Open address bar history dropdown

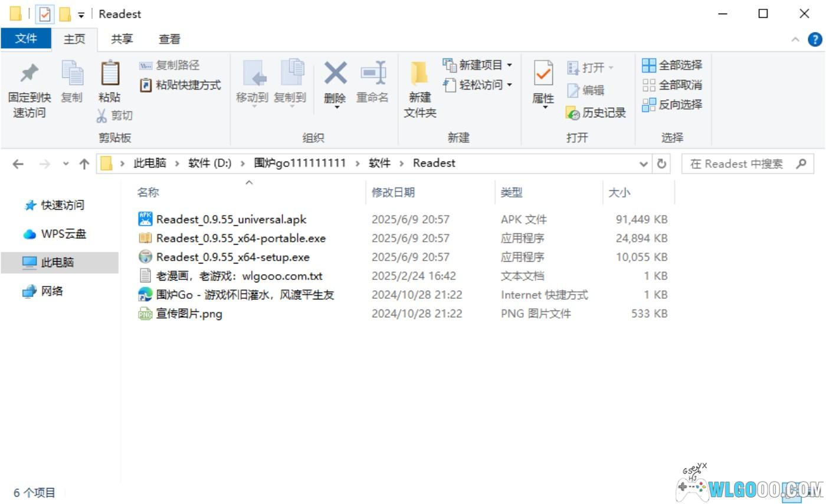click(x=644, y=164)
